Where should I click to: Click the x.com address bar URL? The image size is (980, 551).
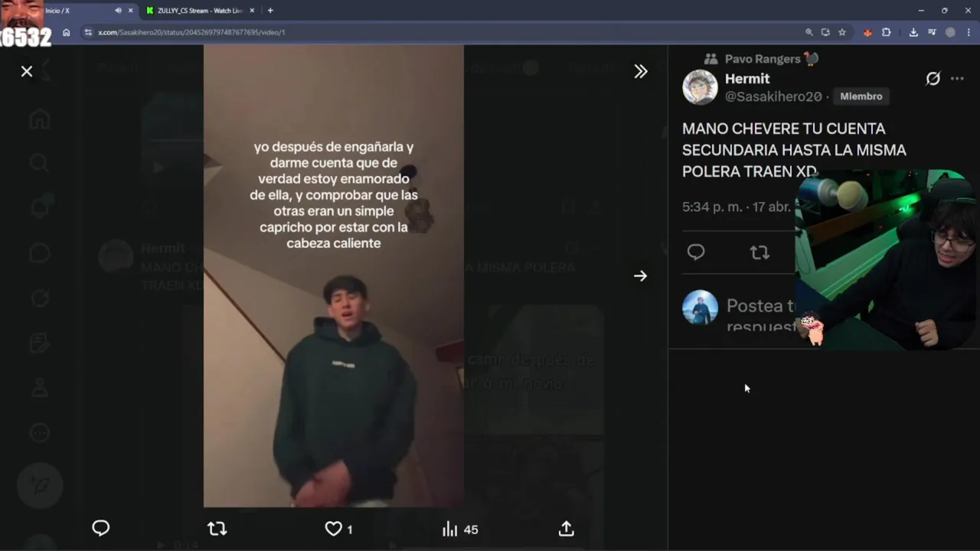coord(191,32)
